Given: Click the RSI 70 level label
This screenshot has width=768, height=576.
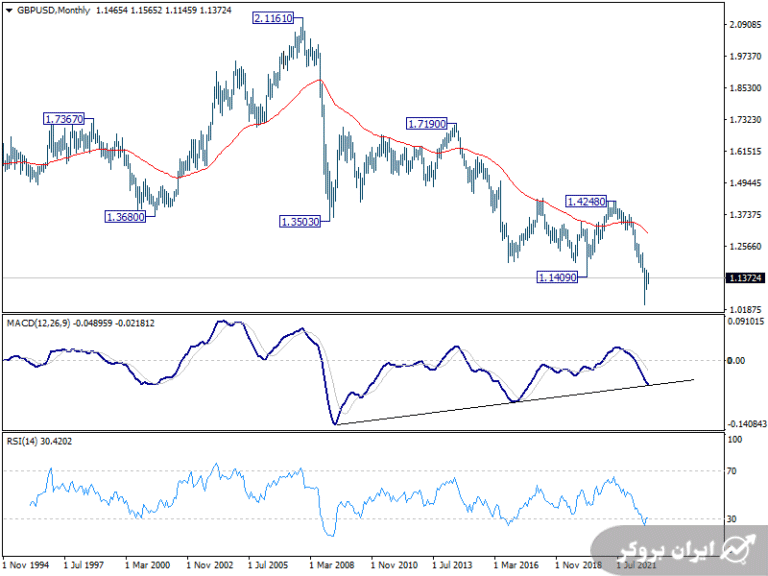Looking at the screenshot, I should pos(732,471).
